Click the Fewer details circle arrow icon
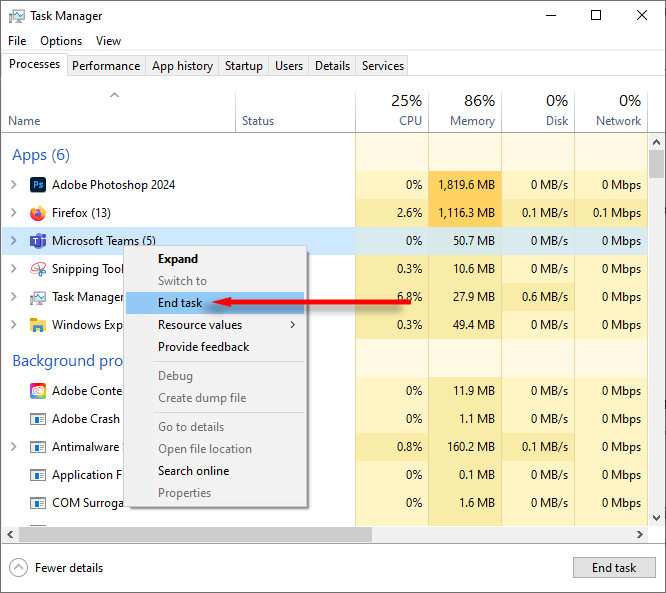The image size is (666, 593). (x=18, y=568)
